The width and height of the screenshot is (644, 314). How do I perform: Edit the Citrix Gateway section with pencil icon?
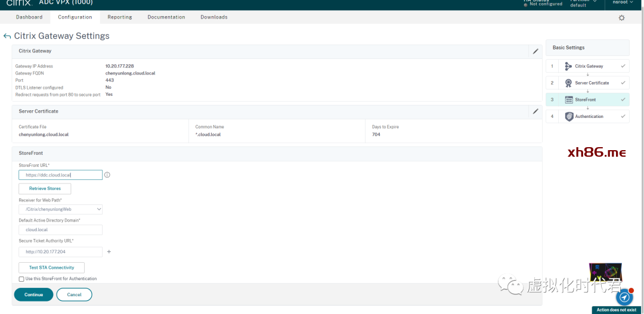535,51
